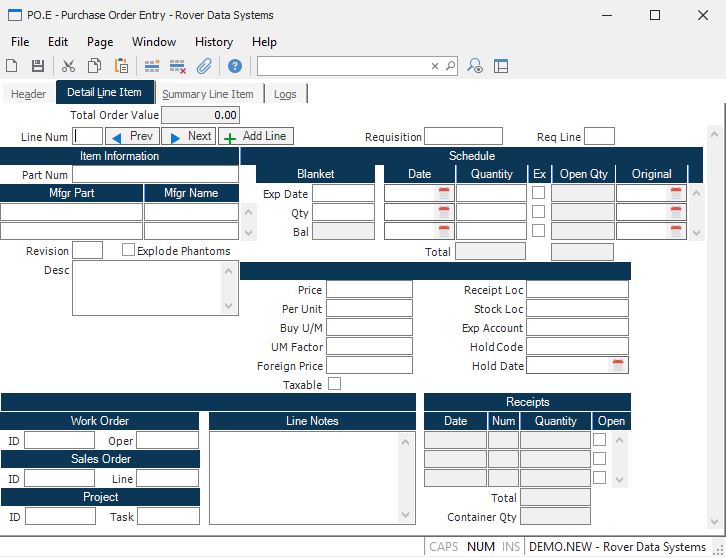Open first Original date calendar picker

676,193
